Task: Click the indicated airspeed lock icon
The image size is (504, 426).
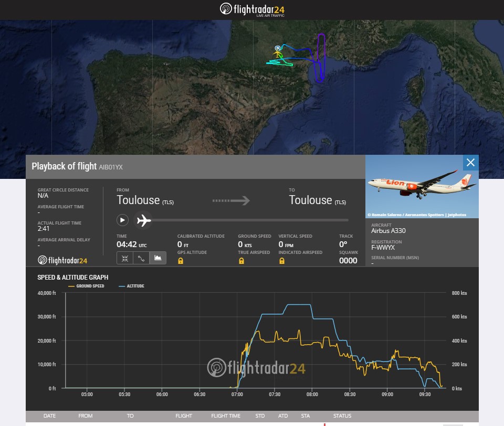Action: tap(282, 261)
